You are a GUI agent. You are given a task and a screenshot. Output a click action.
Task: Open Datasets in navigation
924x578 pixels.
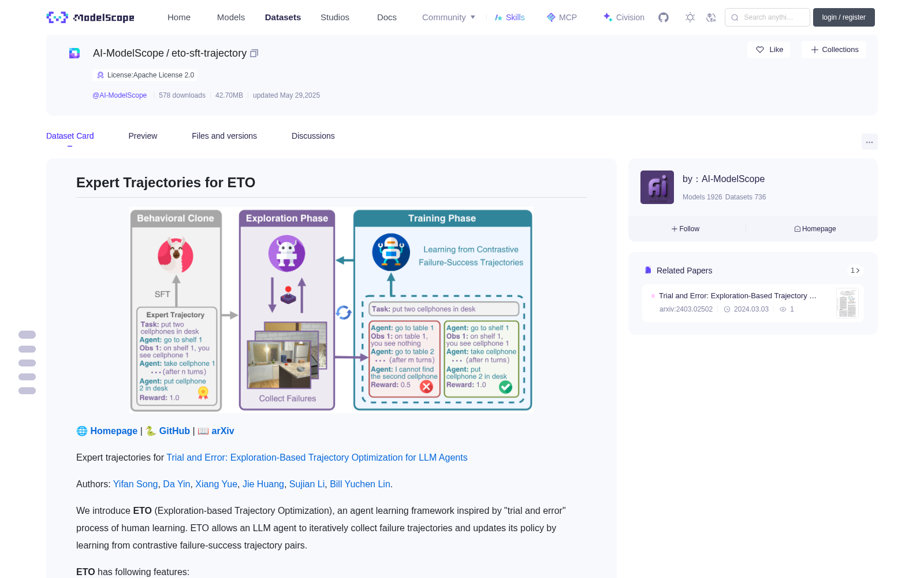283,17
